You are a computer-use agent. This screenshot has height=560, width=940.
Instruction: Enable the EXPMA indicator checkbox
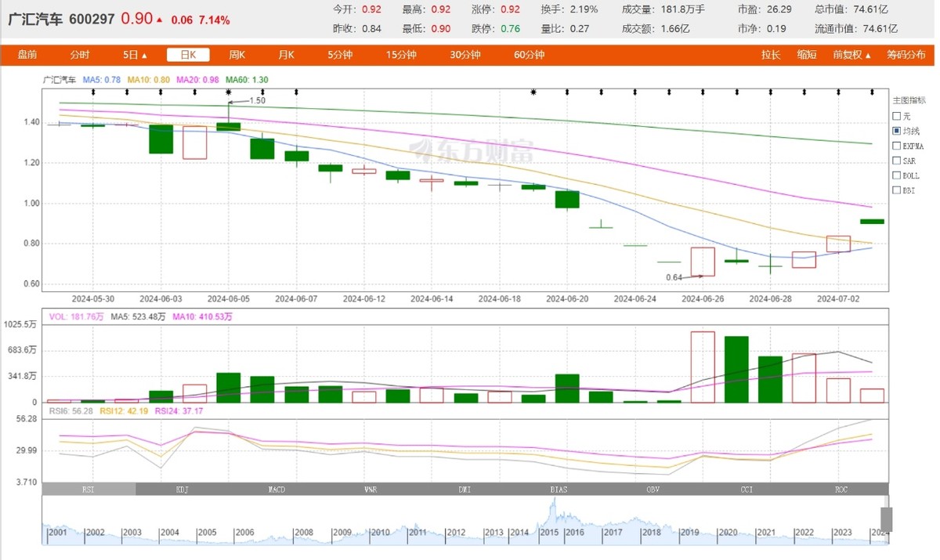[x=896, y=146]
